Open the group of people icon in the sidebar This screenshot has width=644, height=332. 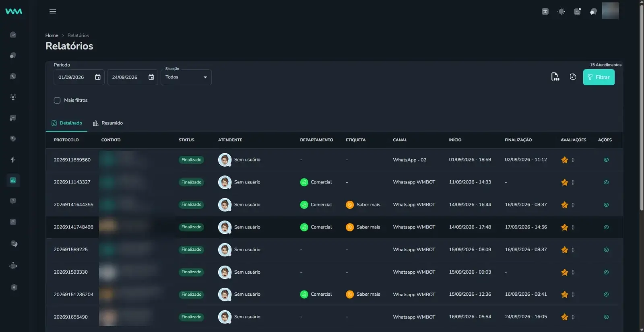(13, 97)
